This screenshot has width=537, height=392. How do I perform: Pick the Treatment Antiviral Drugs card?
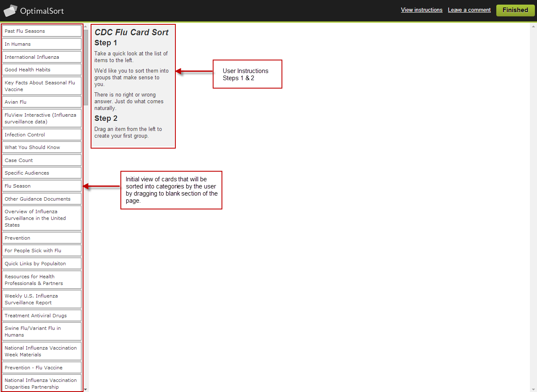(42, 316)
